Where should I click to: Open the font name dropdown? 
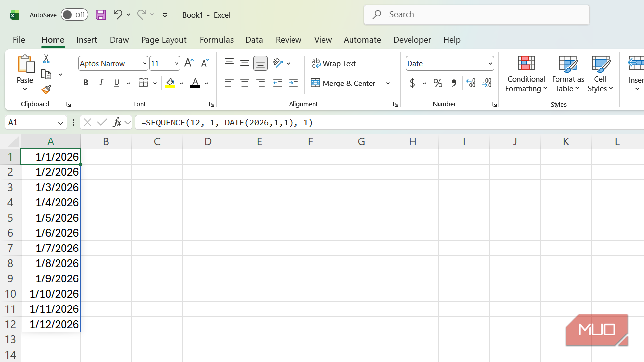(x=145, y=63)
